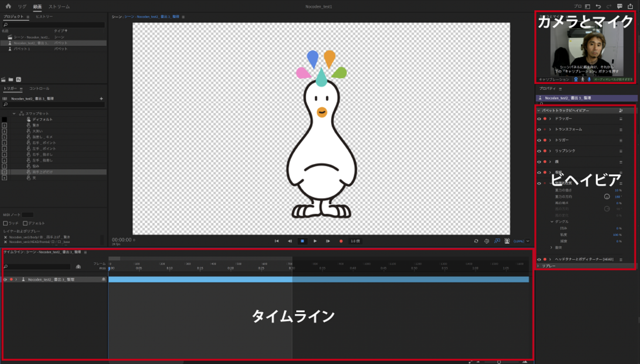Open the プロ workspace mode selector
This screenshot has height=364, width=640.
click(578, 6)
